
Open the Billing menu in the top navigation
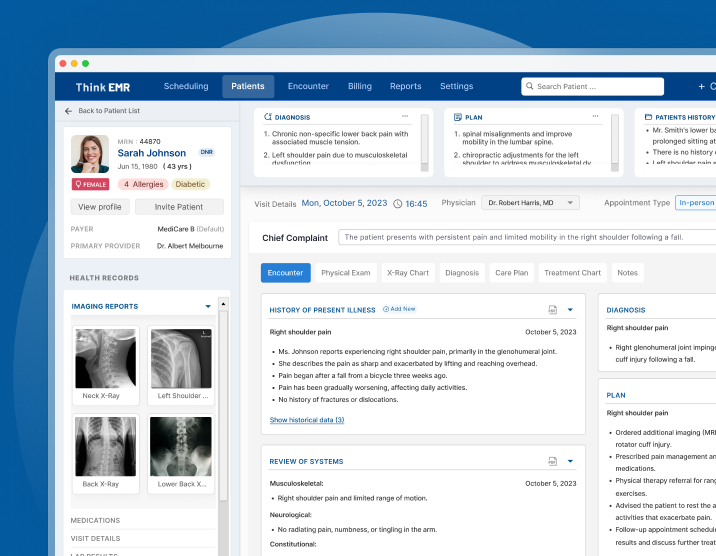pos(359,87)
